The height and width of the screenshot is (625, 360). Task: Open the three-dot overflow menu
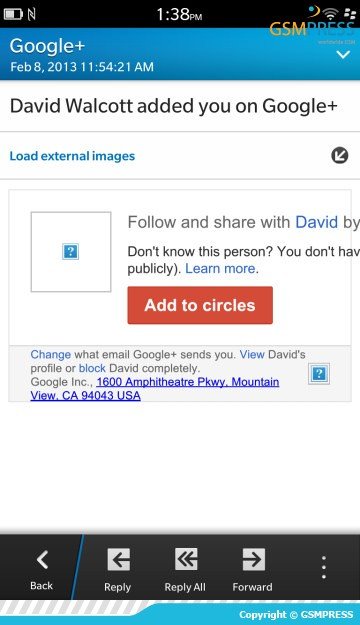(x=324, y=567)
